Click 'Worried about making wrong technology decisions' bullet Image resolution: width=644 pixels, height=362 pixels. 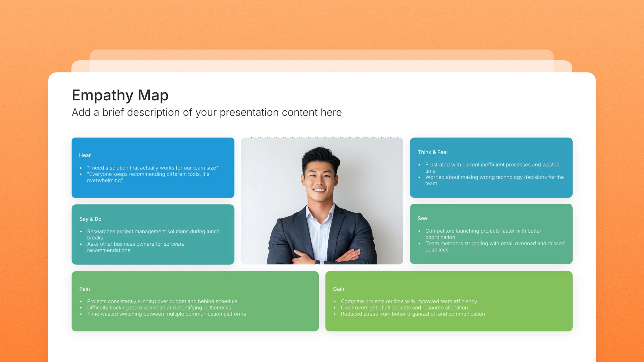(495, 180)
